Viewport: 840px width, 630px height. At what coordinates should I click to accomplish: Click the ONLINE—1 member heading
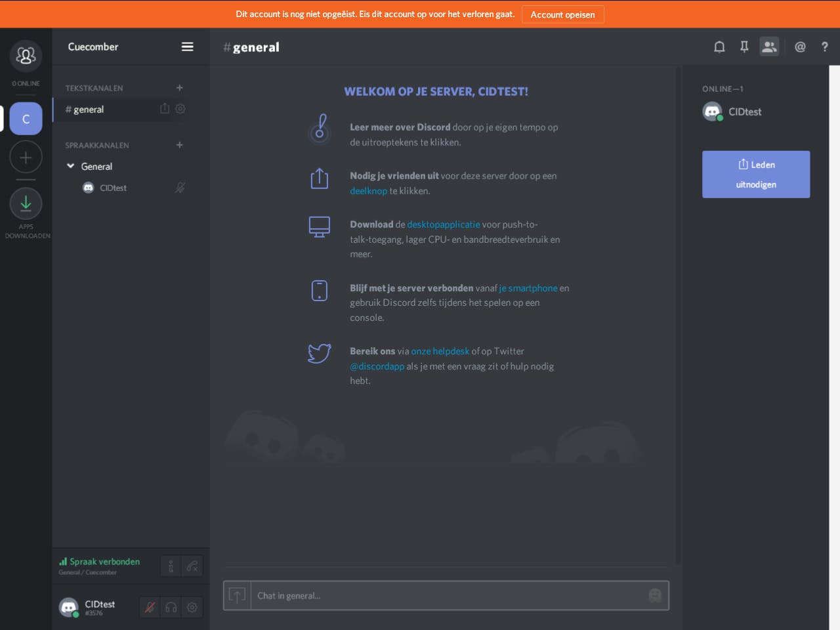coord(723,89)
